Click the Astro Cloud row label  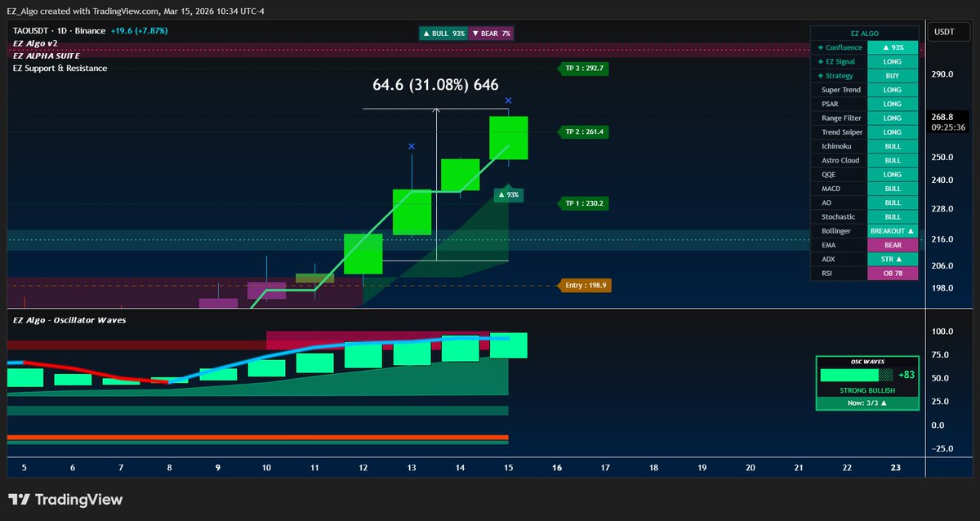840,161
